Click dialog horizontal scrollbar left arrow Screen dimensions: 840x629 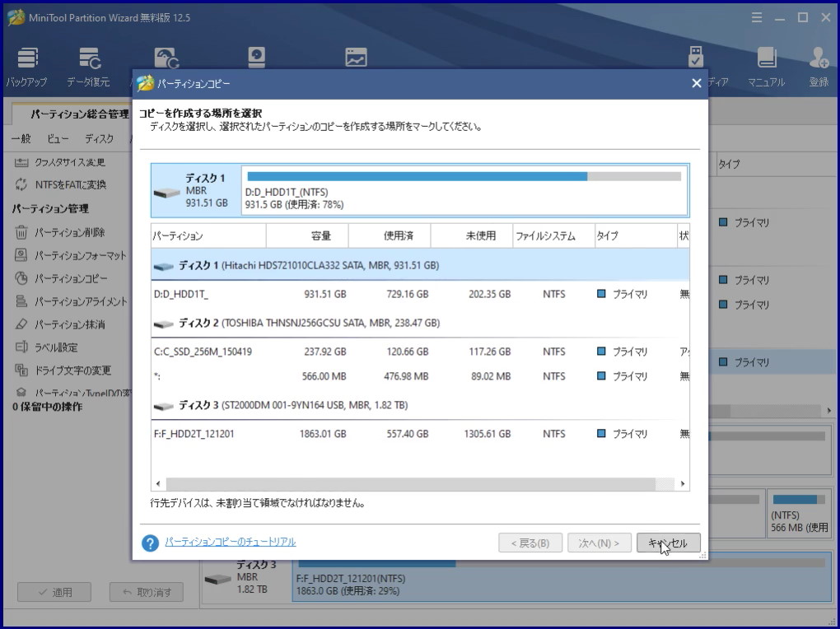pyautogui.click(x=157, y=483)
